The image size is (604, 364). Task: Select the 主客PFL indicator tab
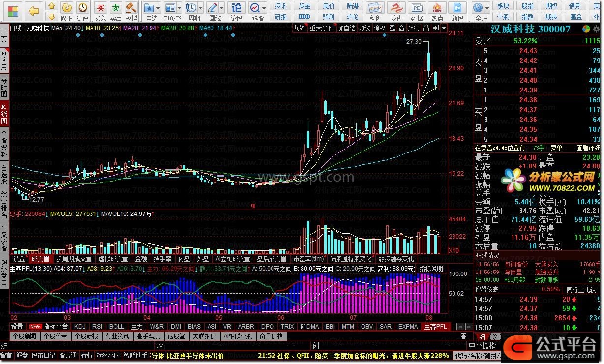(x=436, y=327)
